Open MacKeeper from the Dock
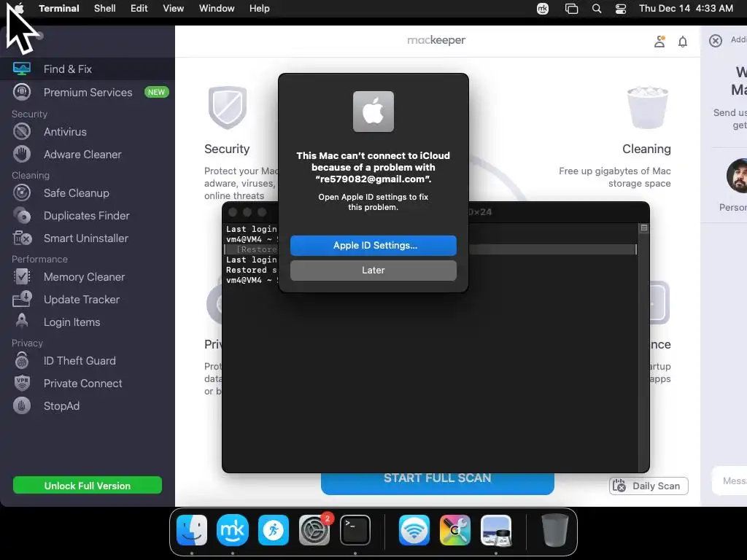Viewport: 747px width, 560px height. coord(233,530)
